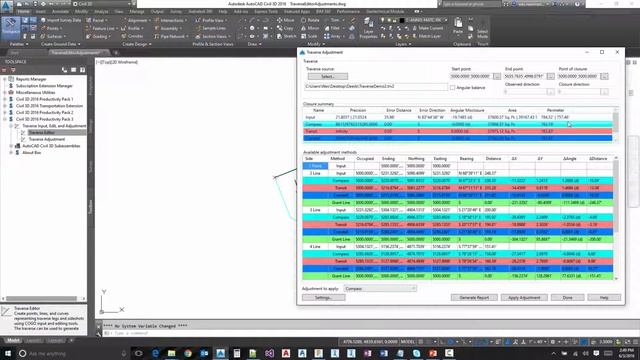Pick end point from drawing button
The image size is (640, 360).
coord(550,76)
